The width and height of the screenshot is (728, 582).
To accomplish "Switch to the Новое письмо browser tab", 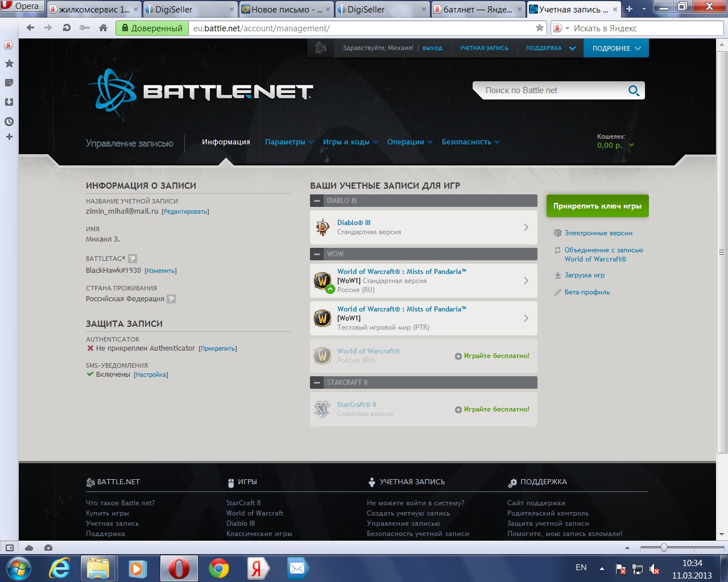I will point(286,9).
